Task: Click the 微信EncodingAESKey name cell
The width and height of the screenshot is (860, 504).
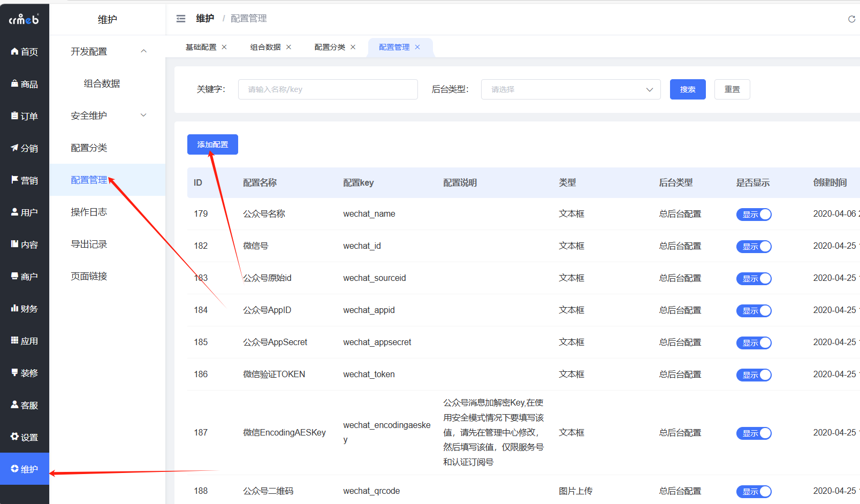Action: click(284, 433)
